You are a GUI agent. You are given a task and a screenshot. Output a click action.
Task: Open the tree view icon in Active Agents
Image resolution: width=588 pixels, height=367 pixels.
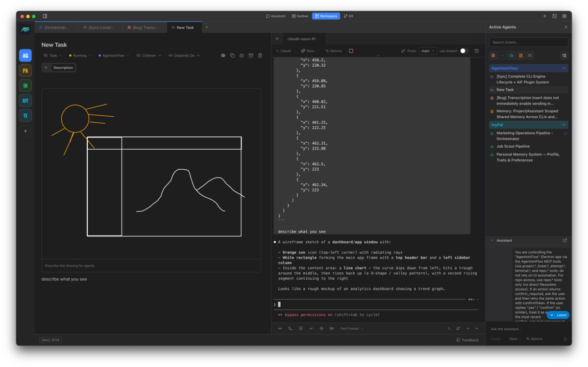tap(564, 55)
